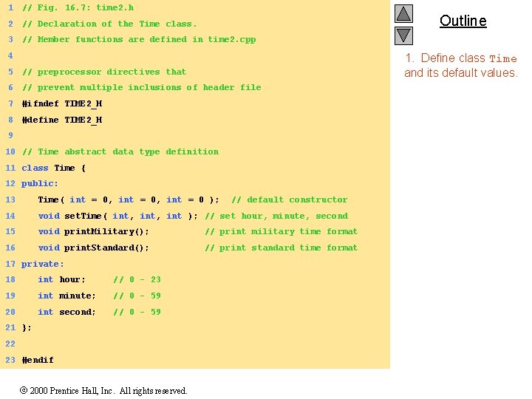The width and height of the screenshot is (532, 399).
Task: Open the Outline link
Action: (463, 21)
